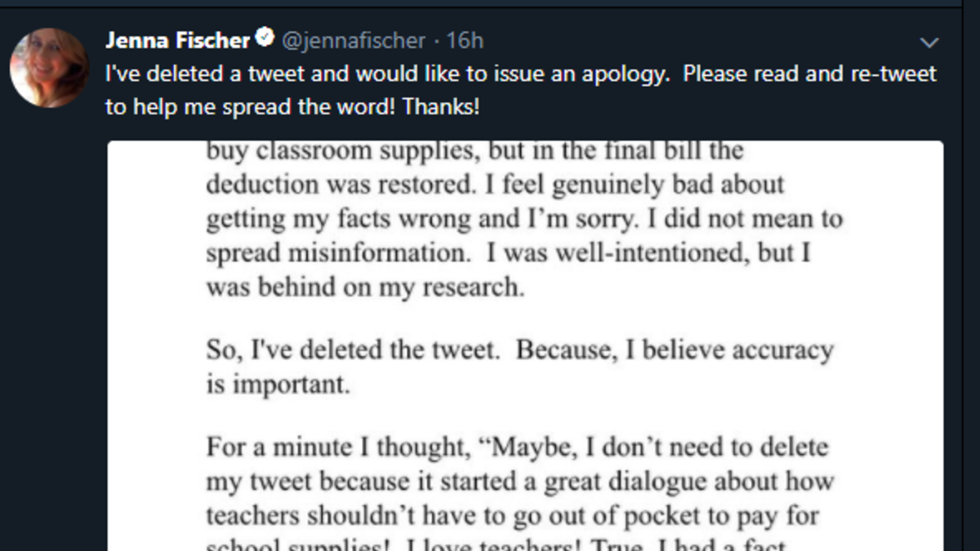The width and height of the screenshot is (980, 551).
Task: Click the line "buy classroom supplies" in the image
Action: [474, 151]
